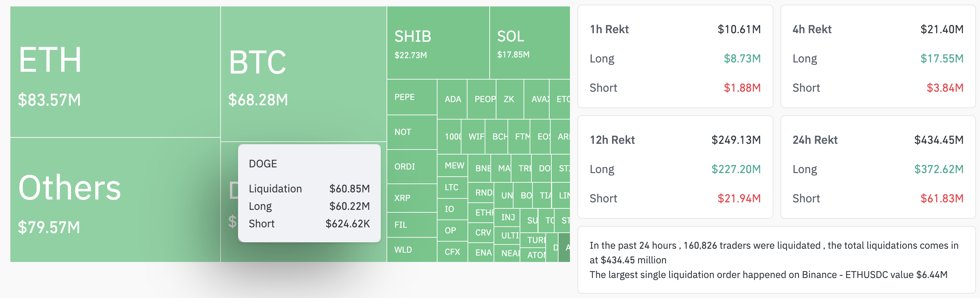Click the 1h Rekt summary card

point(675,57)
